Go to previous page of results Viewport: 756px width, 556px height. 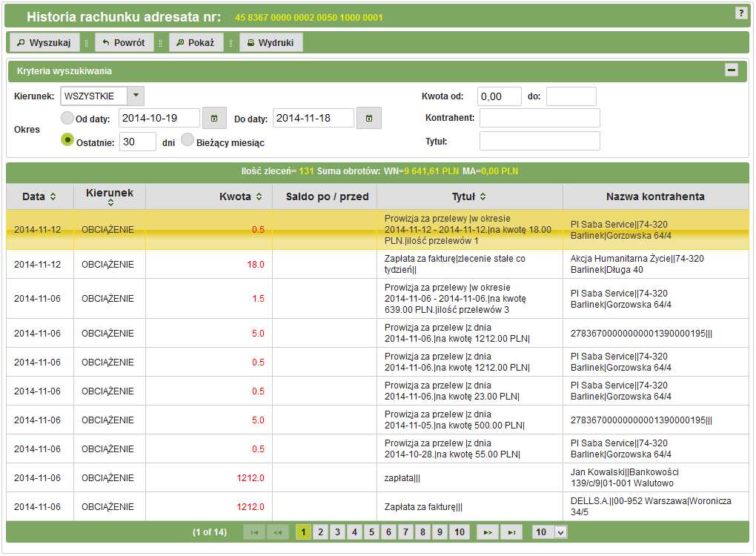click(x=278, y=532)
